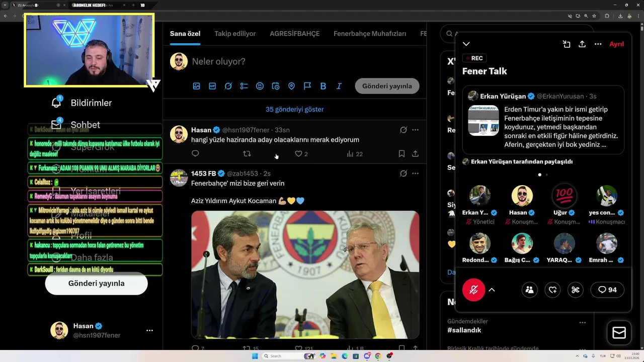
Task: Open the emoji picker in composer
Action: [260, 86]
